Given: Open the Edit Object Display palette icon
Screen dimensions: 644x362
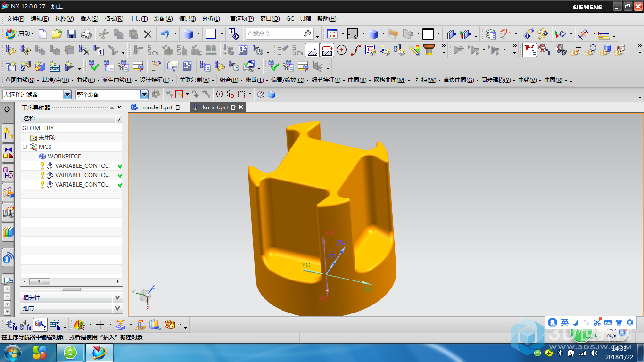Looking at the screenshot, I should click(x=543, y=34).
